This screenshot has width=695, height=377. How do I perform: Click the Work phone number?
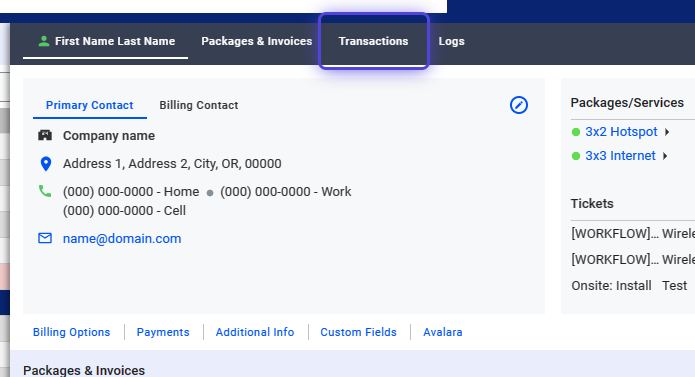point(285,192)
